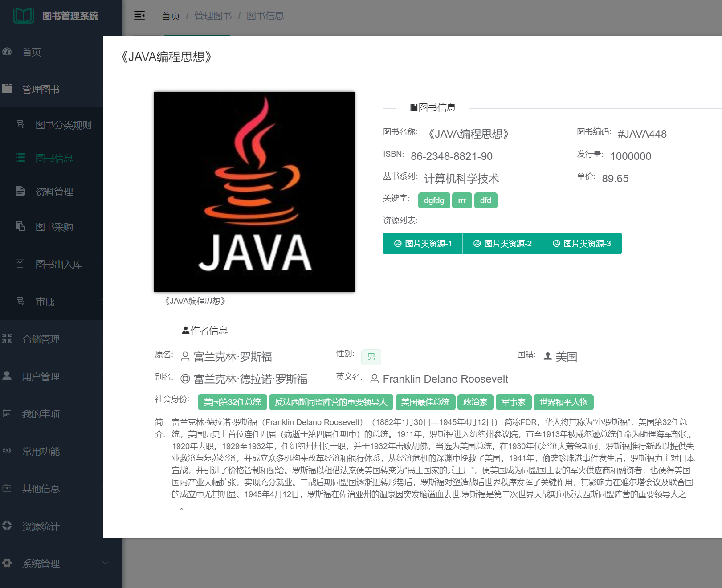Click the ISBN value 86-2348-8821-90
This screenshot has width=722, height=588.
(x=452, y=156)
